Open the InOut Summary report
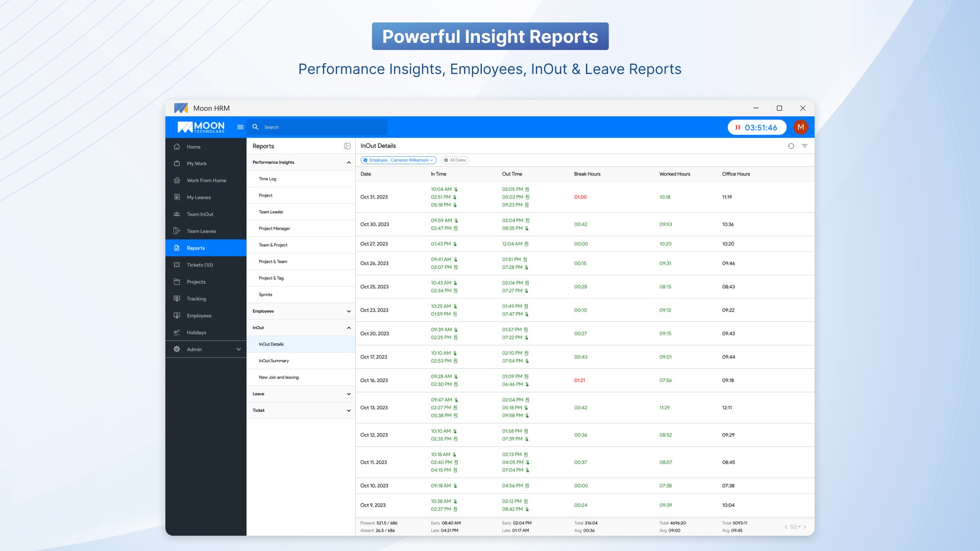Screen dimensions: 980x551 (274, 361)
